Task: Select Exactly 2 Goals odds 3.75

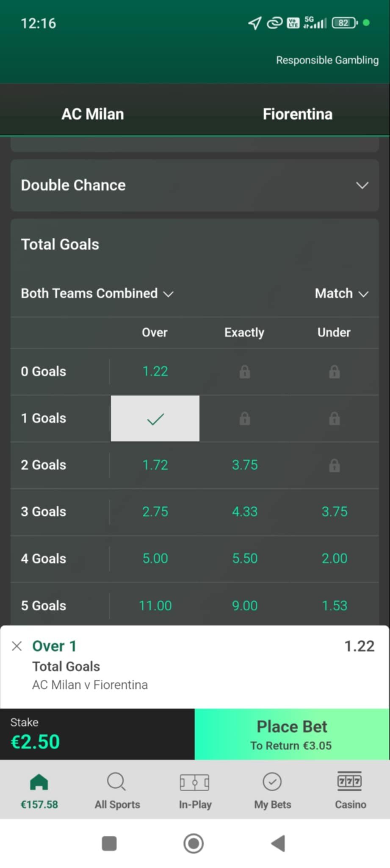Action: [245, 465]
